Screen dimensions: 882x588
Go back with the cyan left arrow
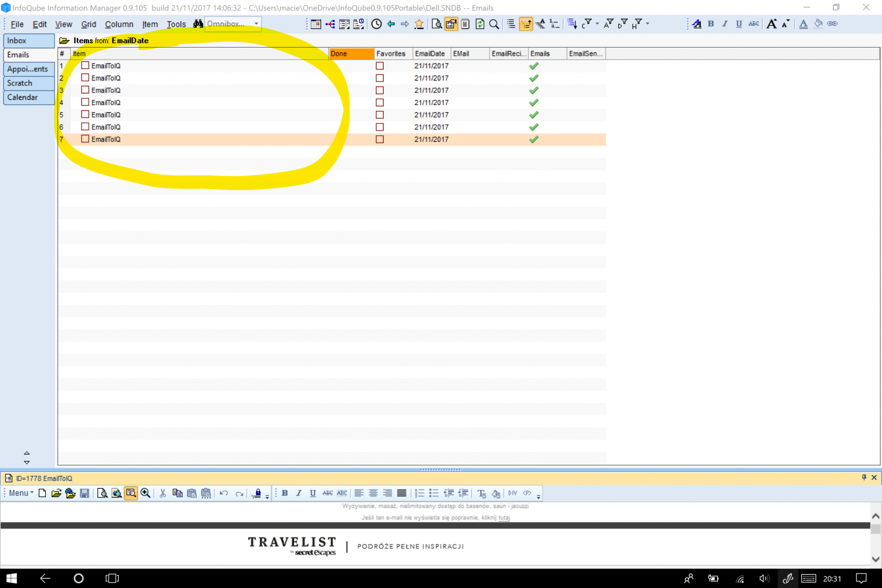click(x=391, y=24)
